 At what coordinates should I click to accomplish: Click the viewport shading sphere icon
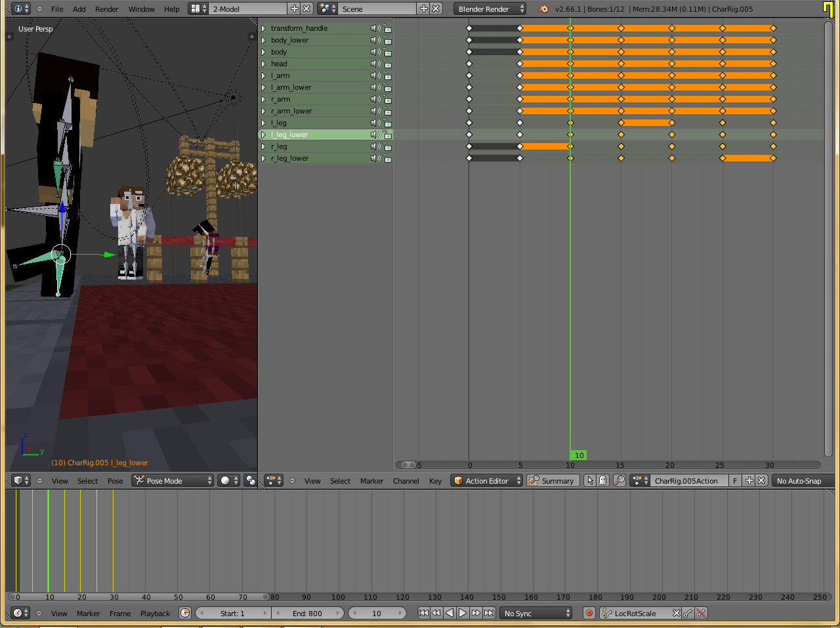pyautogui.click(x=228, y=480)
